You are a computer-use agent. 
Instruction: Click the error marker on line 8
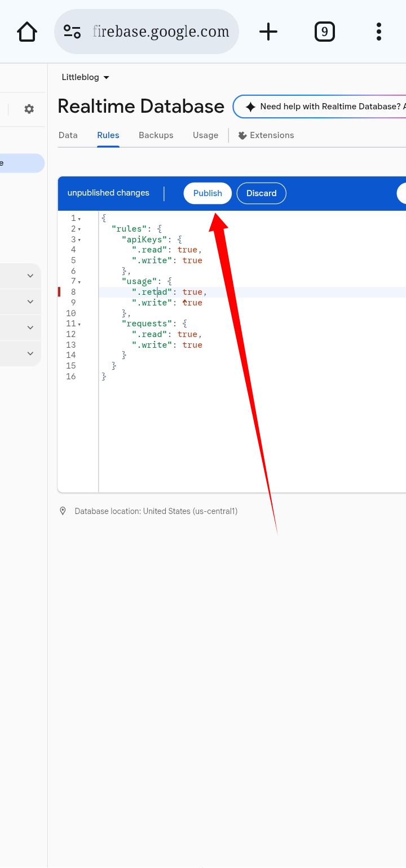59,292
